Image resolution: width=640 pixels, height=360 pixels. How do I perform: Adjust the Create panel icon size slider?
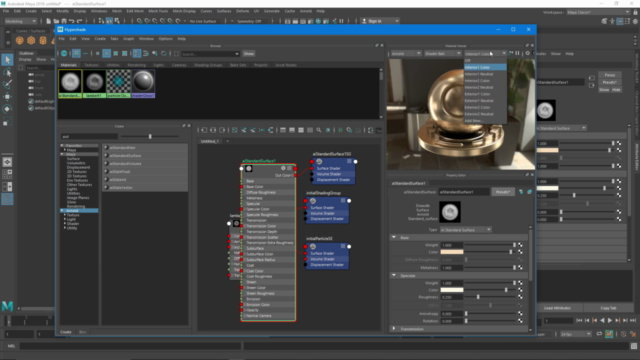pos(150,137)
